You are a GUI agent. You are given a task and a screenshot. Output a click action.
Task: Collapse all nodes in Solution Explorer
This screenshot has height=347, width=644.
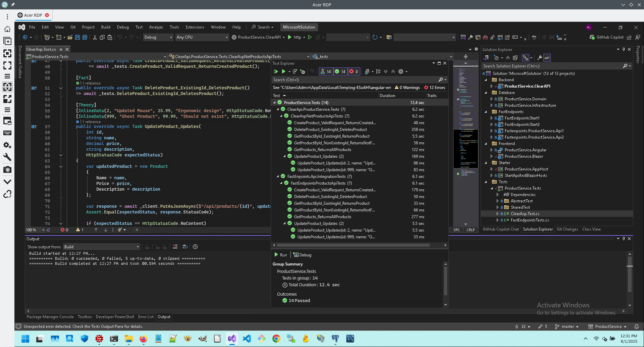tap(508, 58)
